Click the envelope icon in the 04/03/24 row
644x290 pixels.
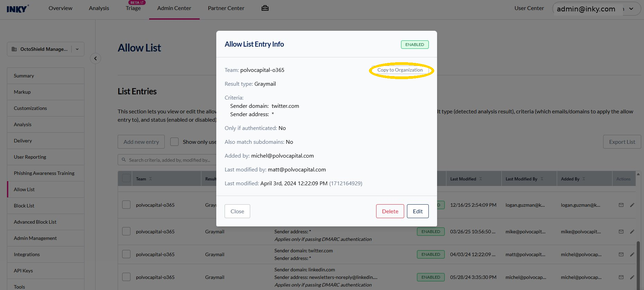point(621,254)
